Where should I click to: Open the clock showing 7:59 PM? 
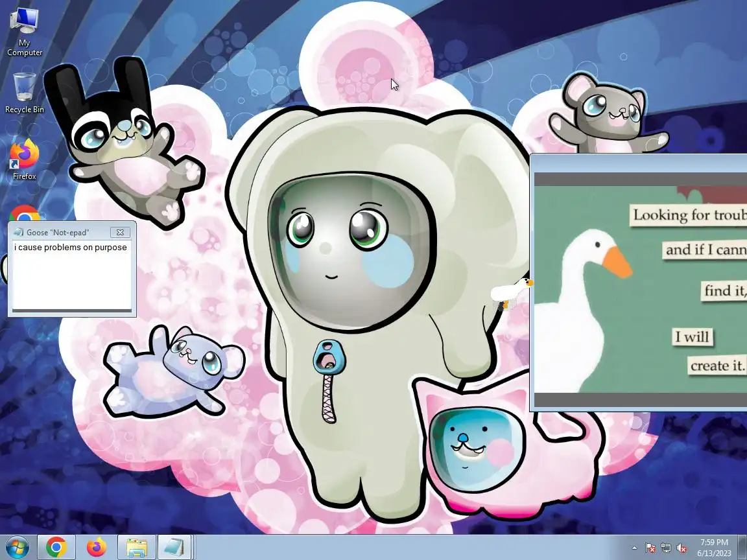click(714, 548)
